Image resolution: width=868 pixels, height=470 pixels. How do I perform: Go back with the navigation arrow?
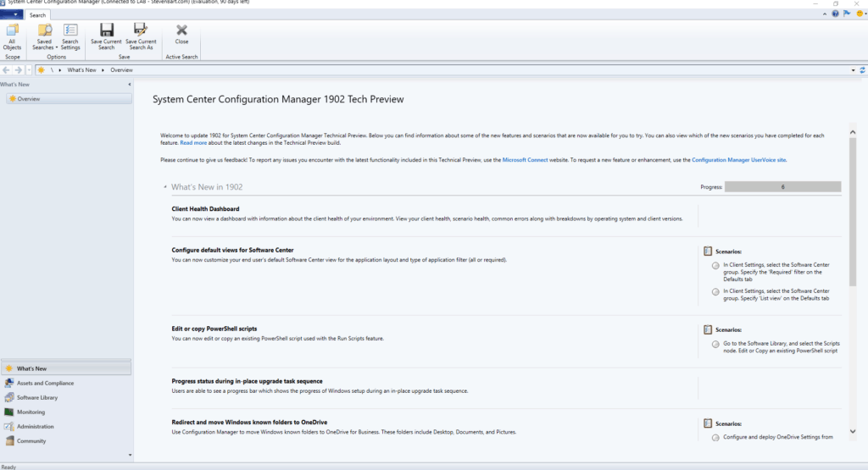click(6, 70)
